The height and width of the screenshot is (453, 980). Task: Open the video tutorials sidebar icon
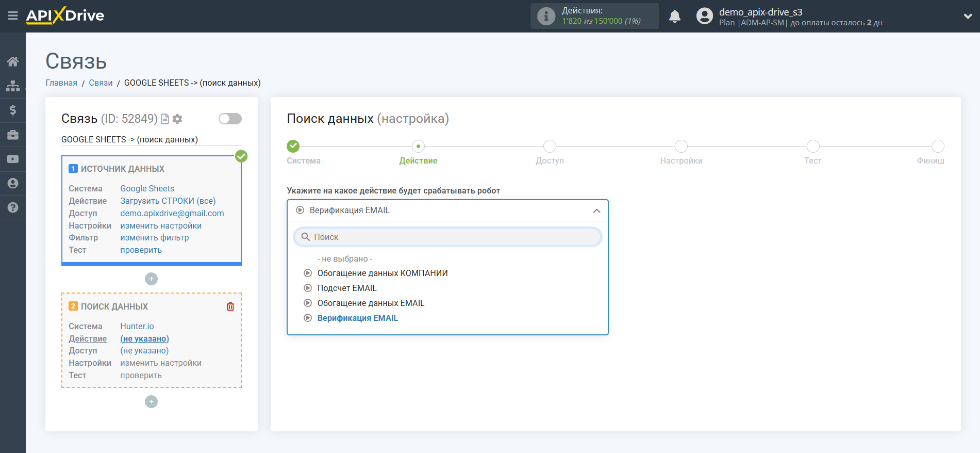click(x=13, y=159)
